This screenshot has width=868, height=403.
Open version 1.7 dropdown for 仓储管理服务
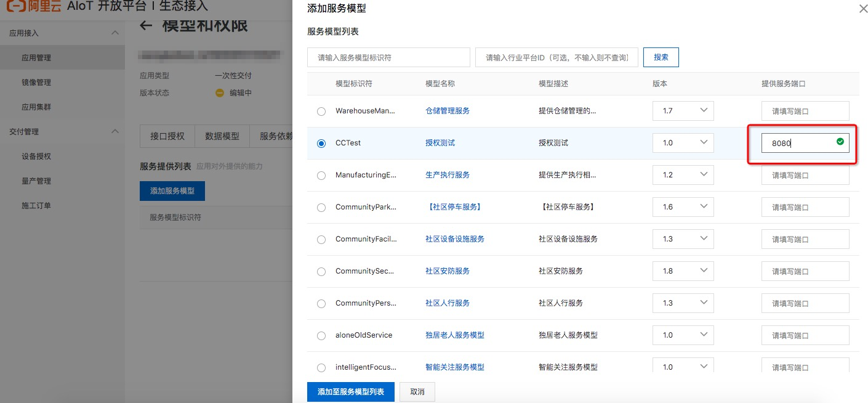pyautogui.click(x=683, y=111)
